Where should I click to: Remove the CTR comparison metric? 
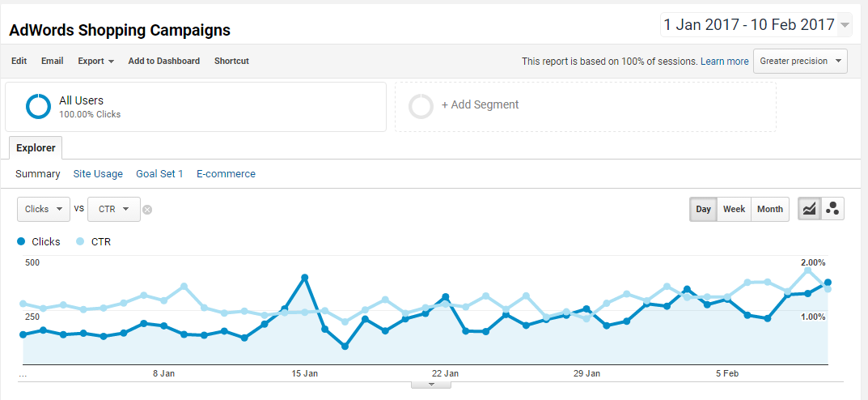[x=147, y=210]
